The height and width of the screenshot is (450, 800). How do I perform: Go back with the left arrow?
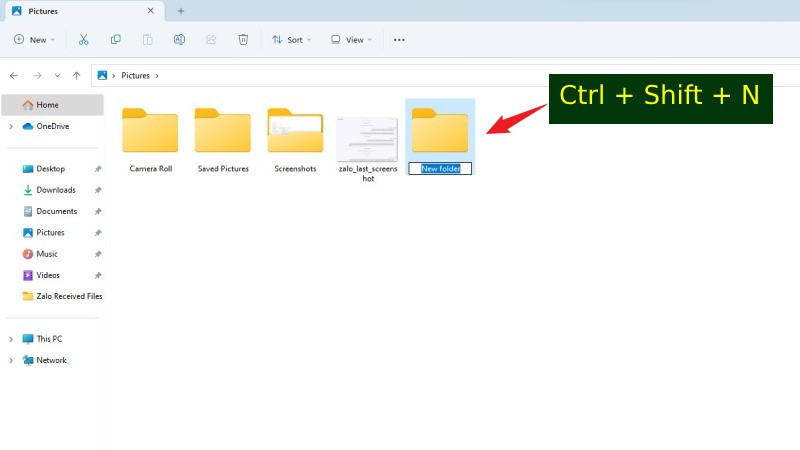point(14,76)
